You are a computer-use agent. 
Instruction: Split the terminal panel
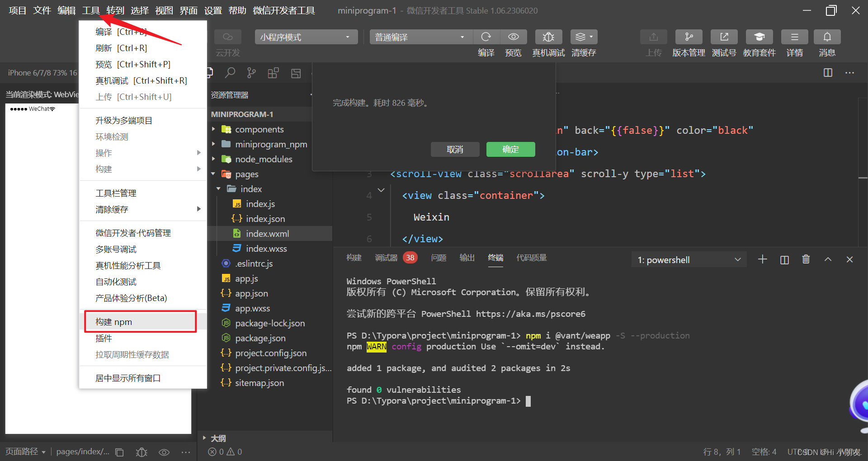pos(784,259)
